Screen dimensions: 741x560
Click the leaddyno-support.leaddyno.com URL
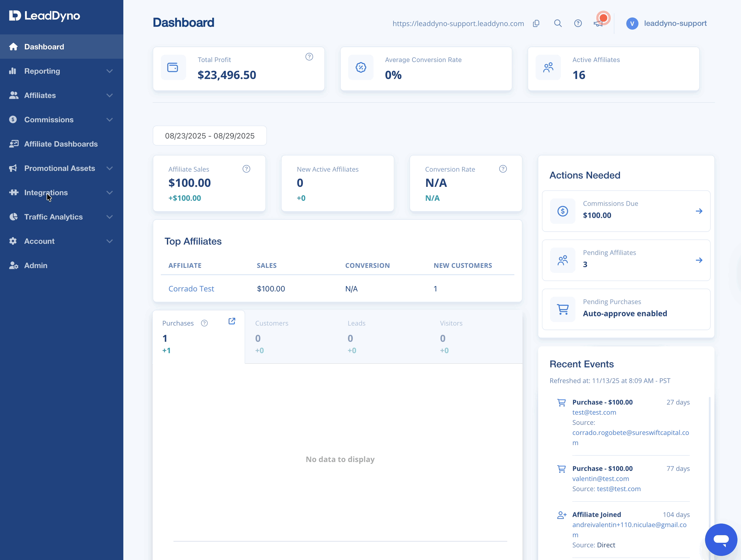pyautogui.click(x=458, y=24)
